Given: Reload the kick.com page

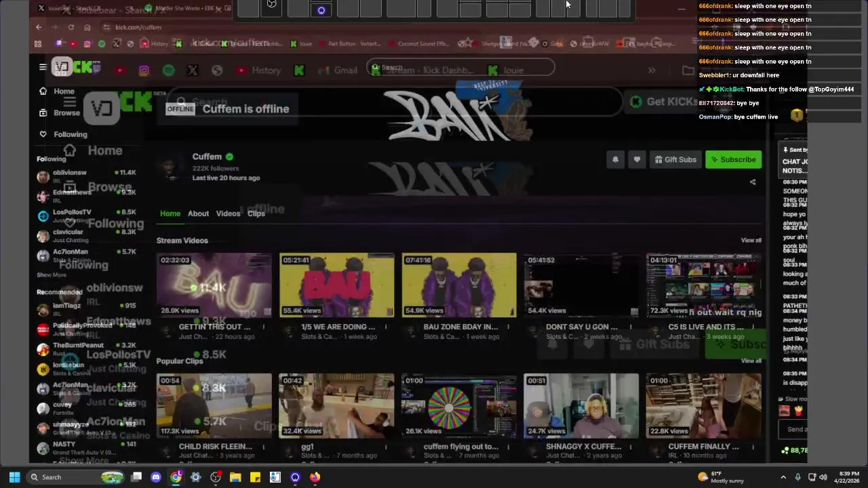Looking at the screenshot, I should tap(71, 27).
